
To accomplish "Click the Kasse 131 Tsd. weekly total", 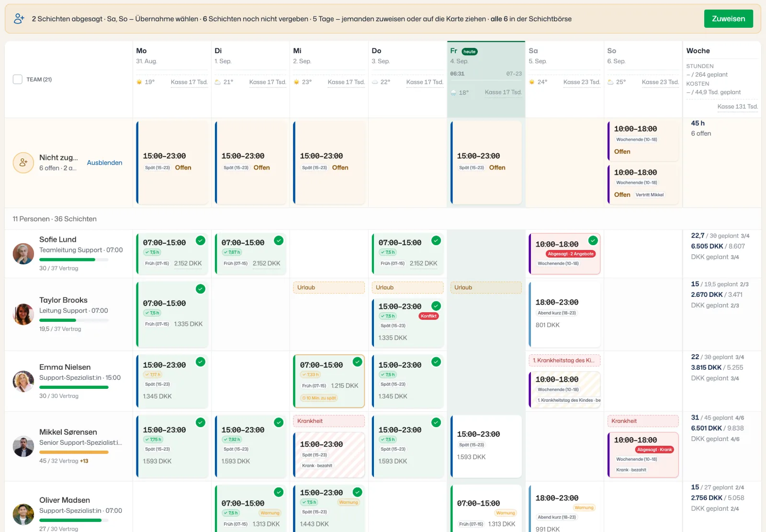I will 737,106.
